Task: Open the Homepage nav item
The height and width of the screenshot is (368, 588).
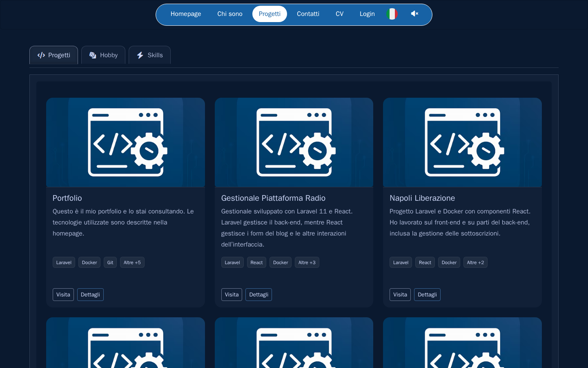Action: pos(186,14)
